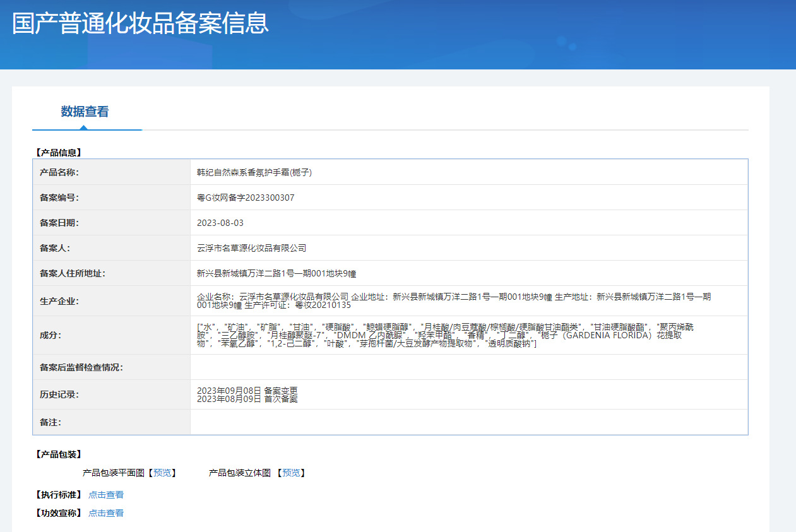Screen dimensions: 796x532
Task: Switch to the 数据查看 tab
Action: pyautogui.click(x=85, y=112)
